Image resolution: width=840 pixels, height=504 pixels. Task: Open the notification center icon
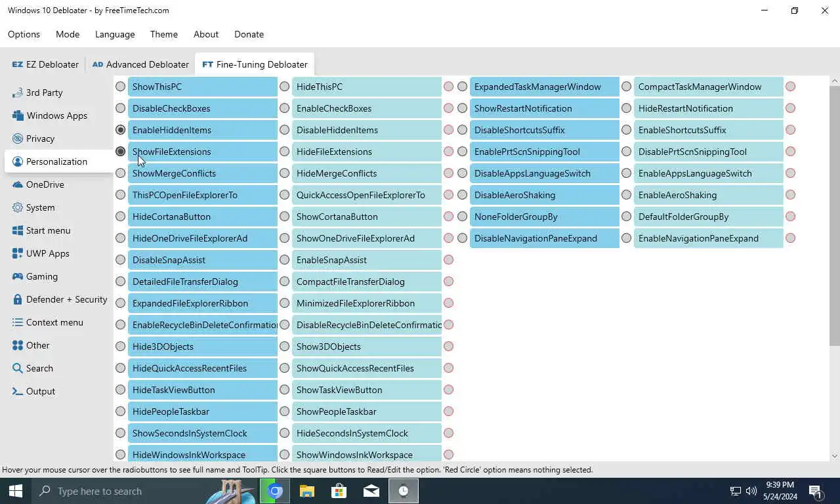(816, 491)
